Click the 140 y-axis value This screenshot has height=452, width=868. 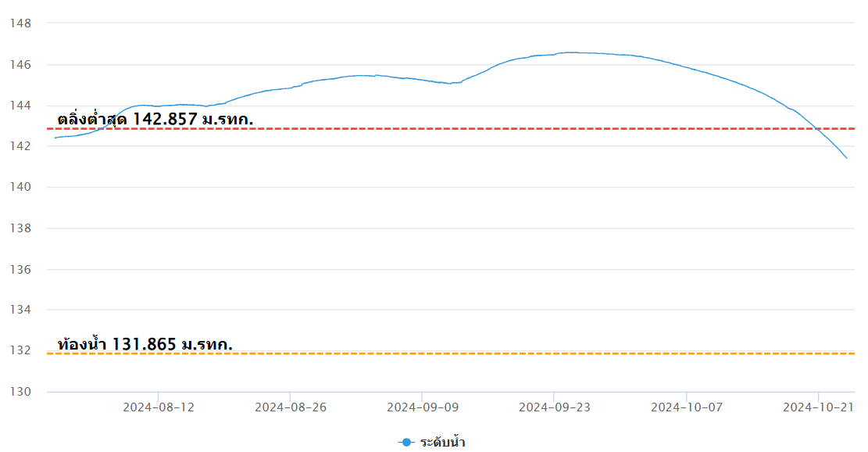[x=20, y=187]
